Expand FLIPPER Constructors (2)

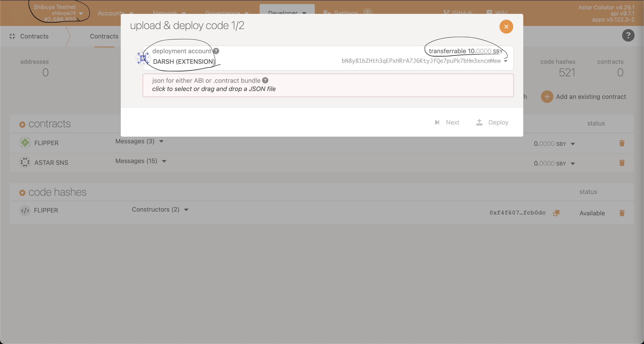(160, 210)
